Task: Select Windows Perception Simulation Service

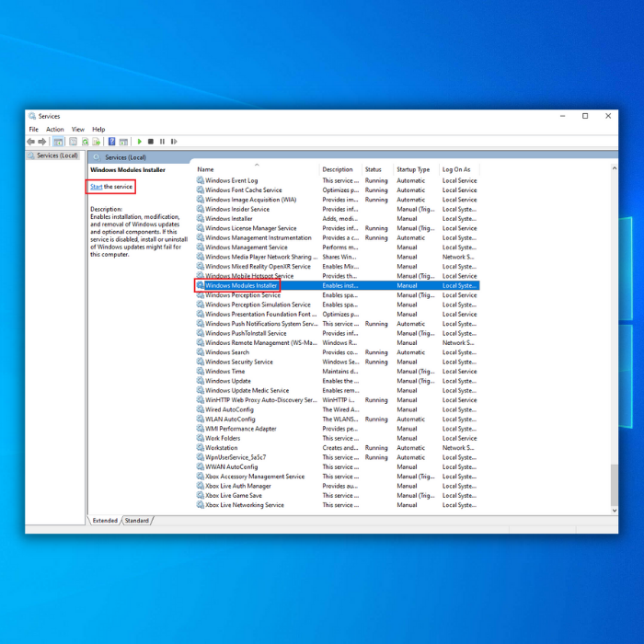Action: [338, 305]
